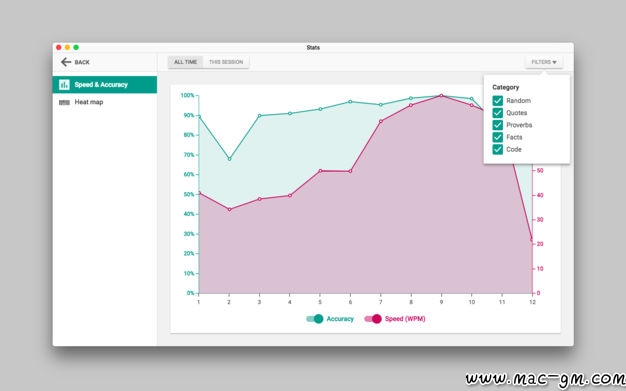This screenshot has height=391, width=626.
Task: Click the back arrow icon
Action: (66, 62)
